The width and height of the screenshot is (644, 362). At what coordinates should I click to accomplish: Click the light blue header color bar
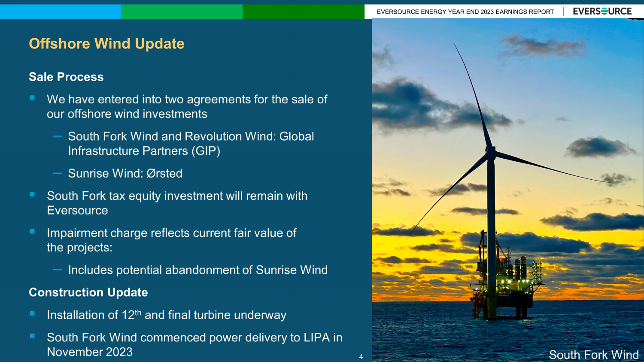(60, 12)
